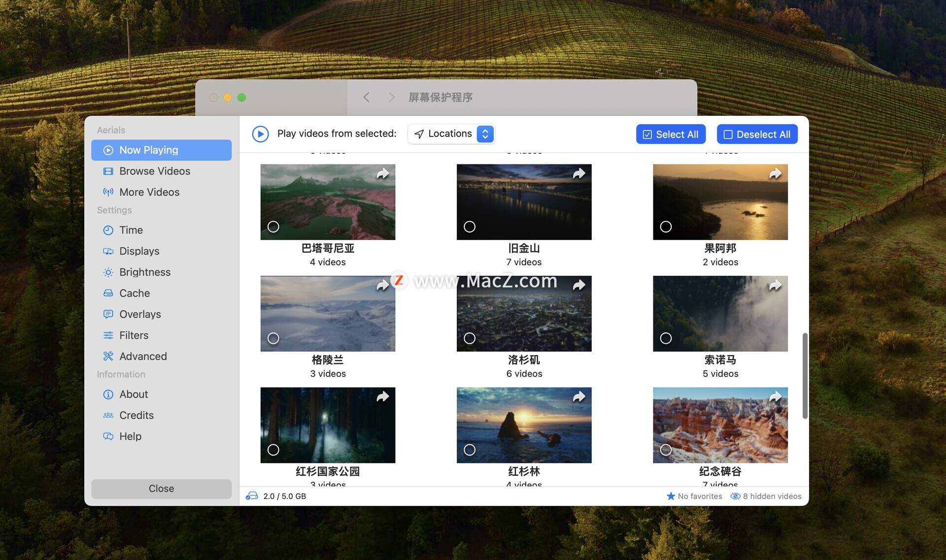Open Displays settings
Screen dimensions: 946x560
161,251
